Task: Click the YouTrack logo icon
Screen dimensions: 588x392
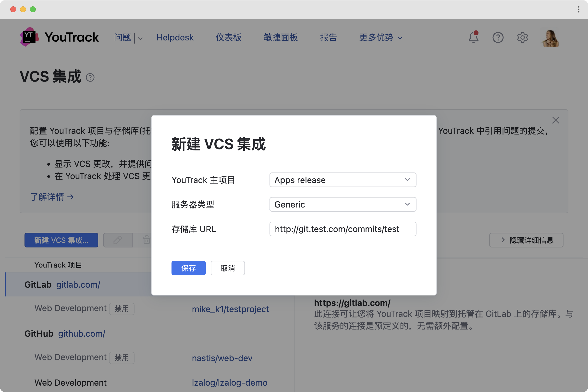Action: (x=29, y=37)
